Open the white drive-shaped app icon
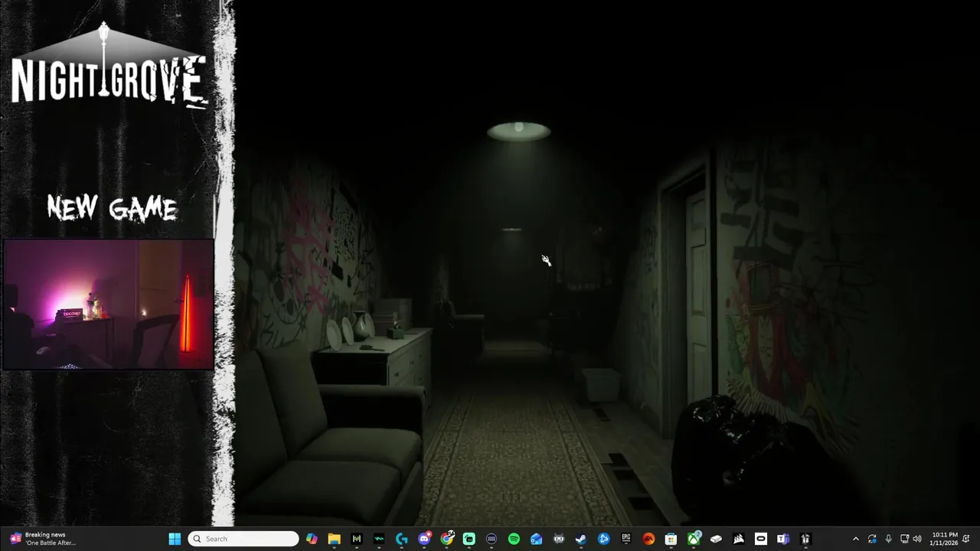The height and width of the screenshot is (551, 980). [x=716, y=539]
